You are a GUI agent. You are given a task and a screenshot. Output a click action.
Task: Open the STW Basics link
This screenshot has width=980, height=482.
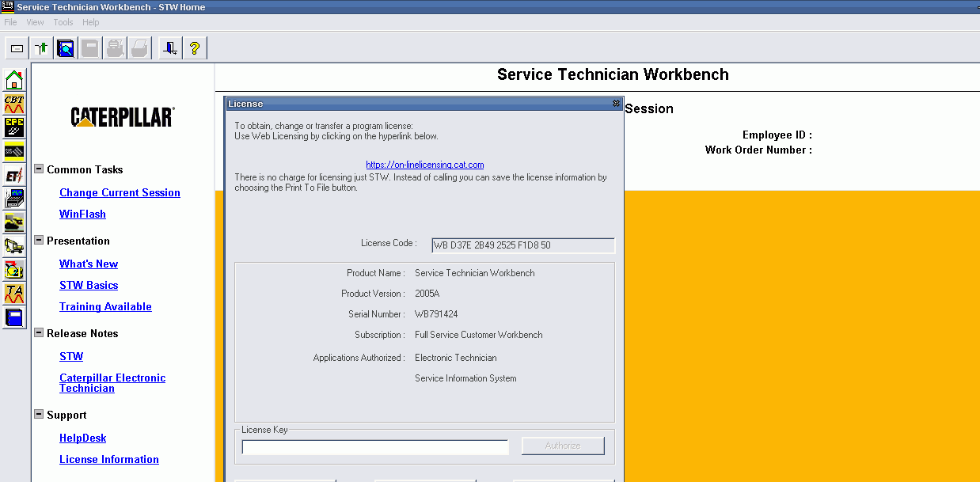pyautogui.click(x=89, y=285)
